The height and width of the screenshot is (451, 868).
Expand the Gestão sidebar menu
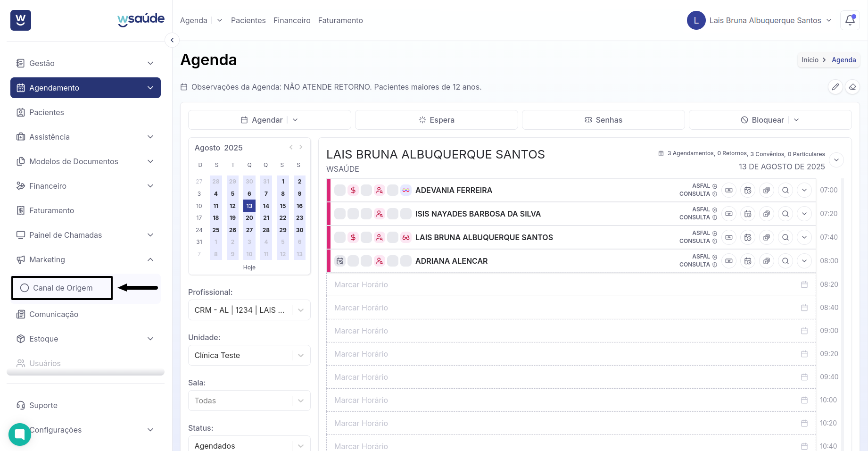pyautogui.click(x=85, y=63)
